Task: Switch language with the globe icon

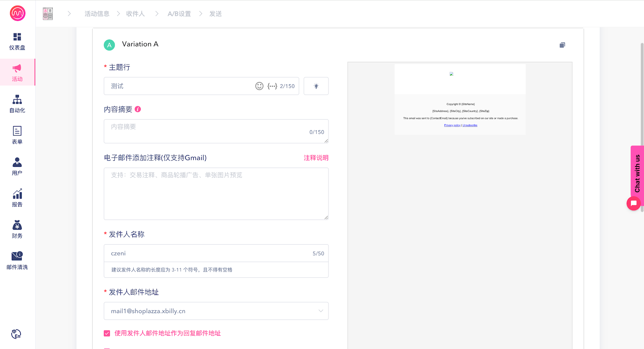Action: 16,334
